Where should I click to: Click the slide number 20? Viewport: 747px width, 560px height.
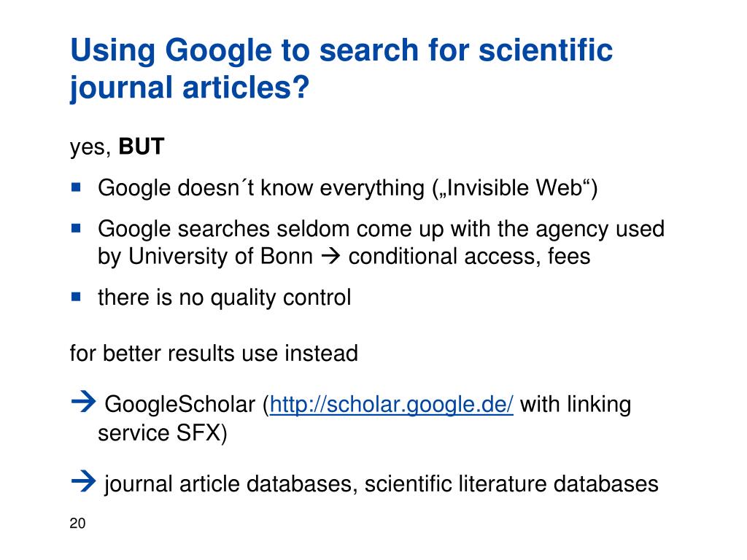click(x=77, y=523)
